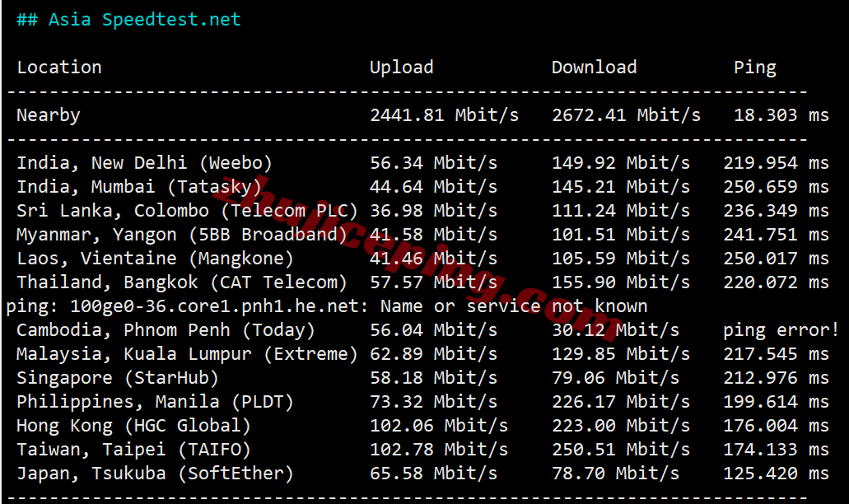The image size is (849, 504).
Task: Click Vientaine download 105.59 Mbit/s
Action: (x=621, y=259)
